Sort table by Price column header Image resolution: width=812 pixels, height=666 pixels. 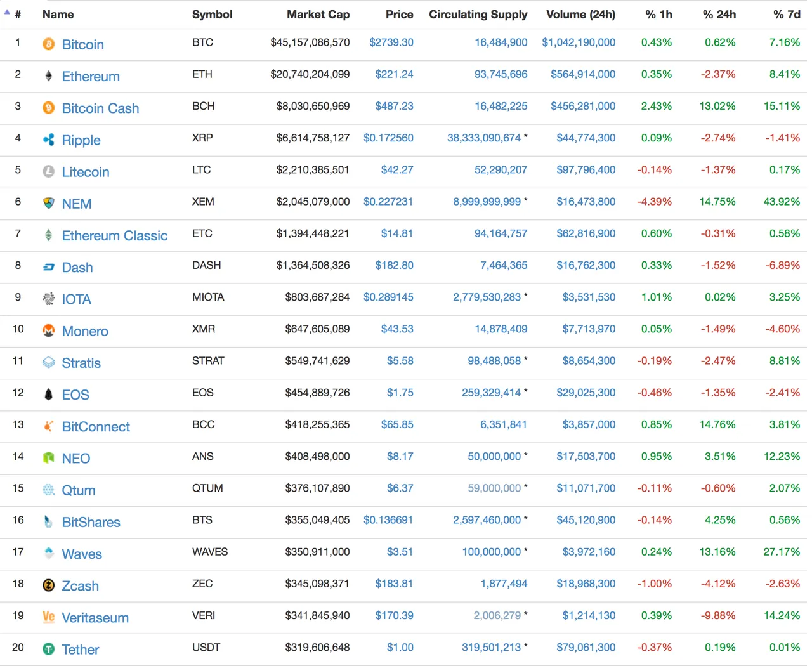(399, 15)
